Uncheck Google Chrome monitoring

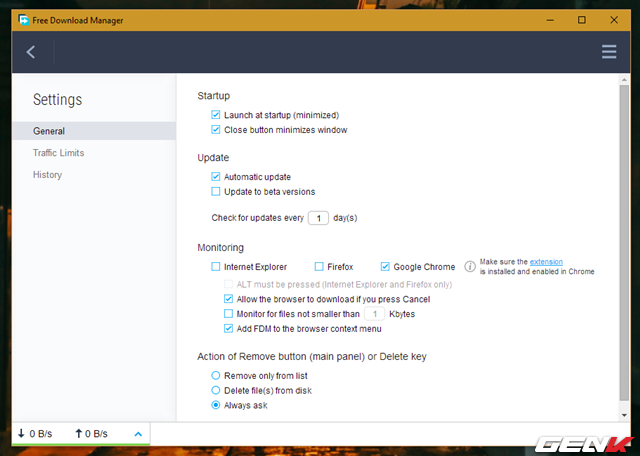tap(385, 267)
